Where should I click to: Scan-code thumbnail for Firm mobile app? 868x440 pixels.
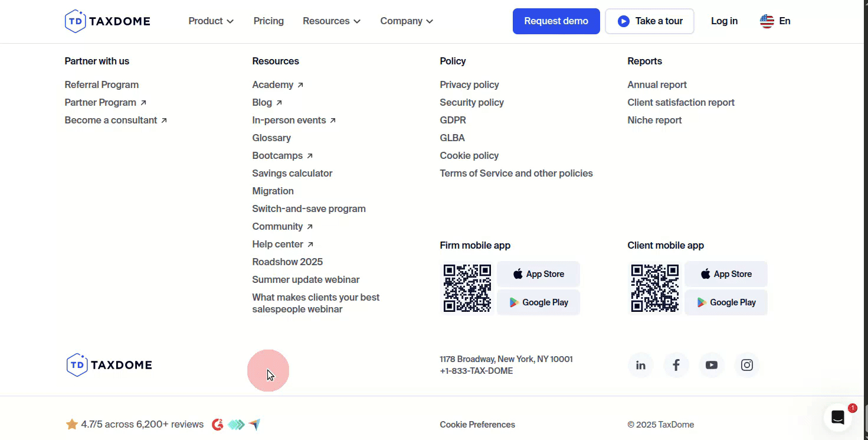point(467,288)
